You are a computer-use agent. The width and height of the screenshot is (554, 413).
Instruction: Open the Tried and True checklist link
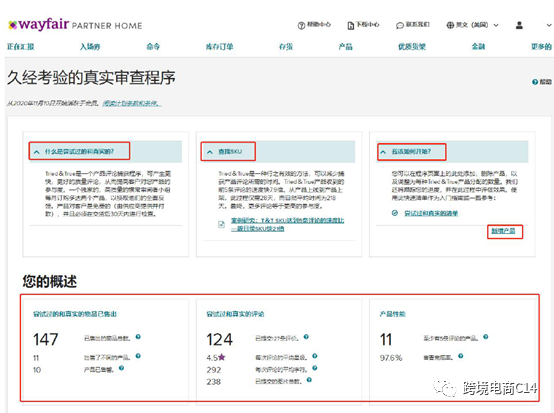pos(431,213)
